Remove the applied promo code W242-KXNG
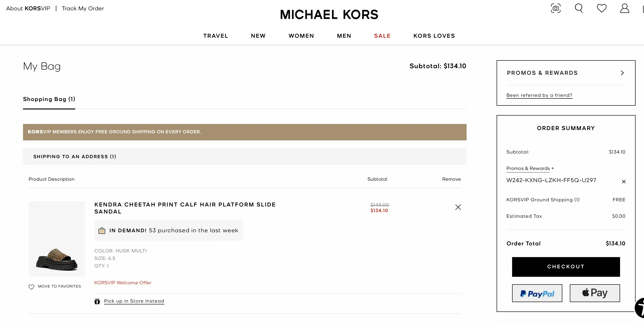The width and height of the screenshot is (644, 322). click(624, 181)
